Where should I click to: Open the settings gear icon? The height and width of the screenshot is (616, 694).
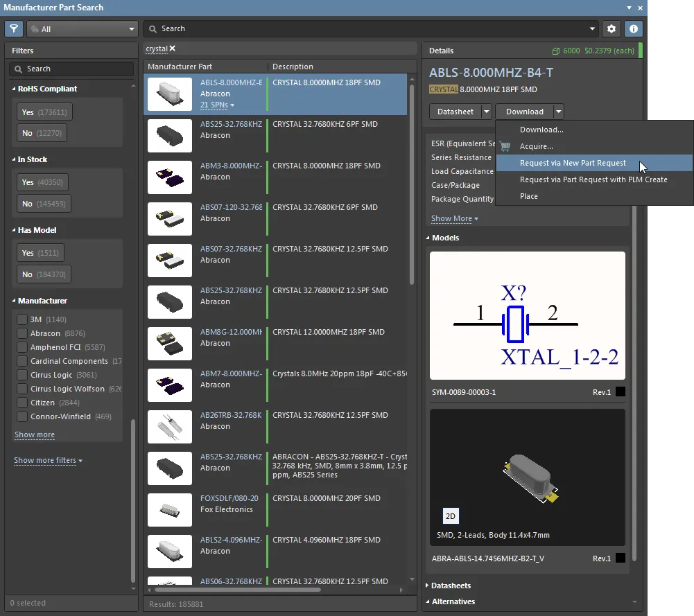click(x=611, y=28)
